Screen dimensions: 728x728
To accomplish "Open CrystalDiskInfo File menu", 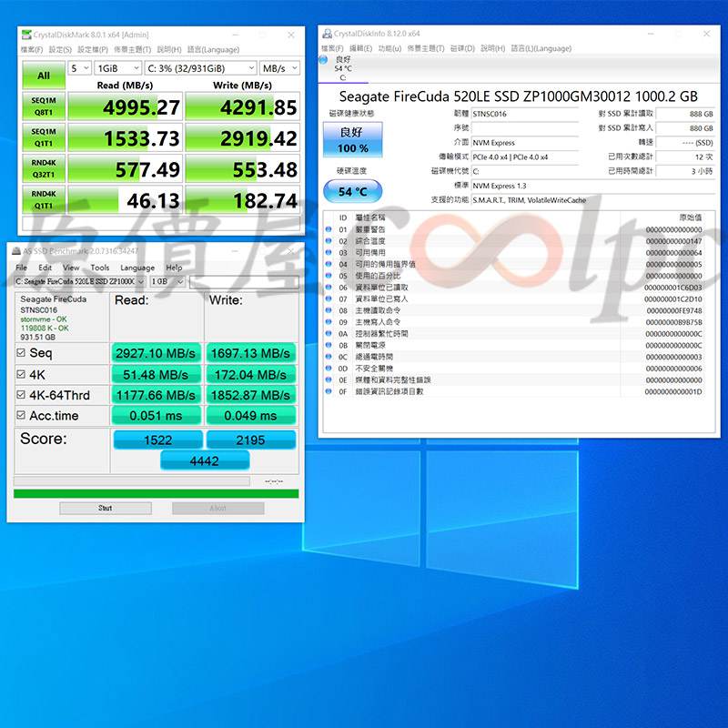I will [332, 48].
